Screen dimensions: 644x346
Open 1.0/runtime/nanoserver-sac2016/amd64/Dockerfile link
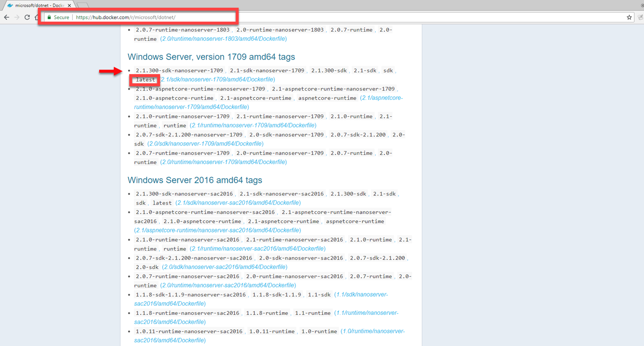pyautogui.click(x=269, y=335)
